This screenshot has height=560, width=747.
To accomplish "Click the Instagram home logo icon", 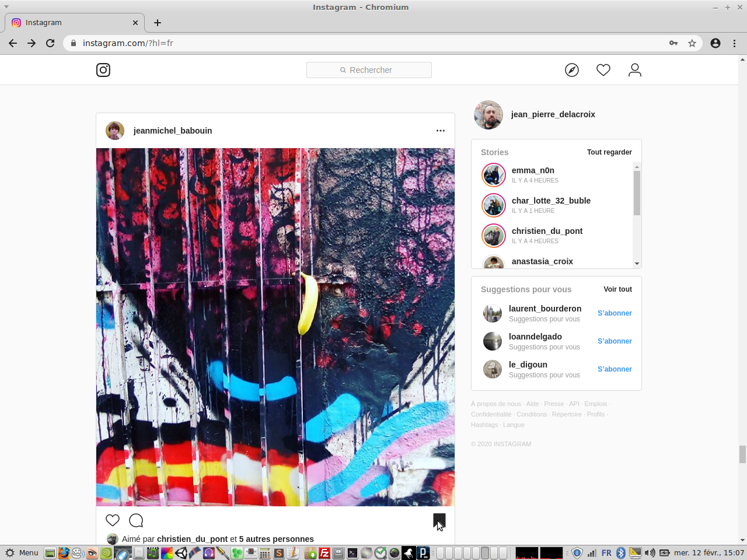I will point(103,70).
